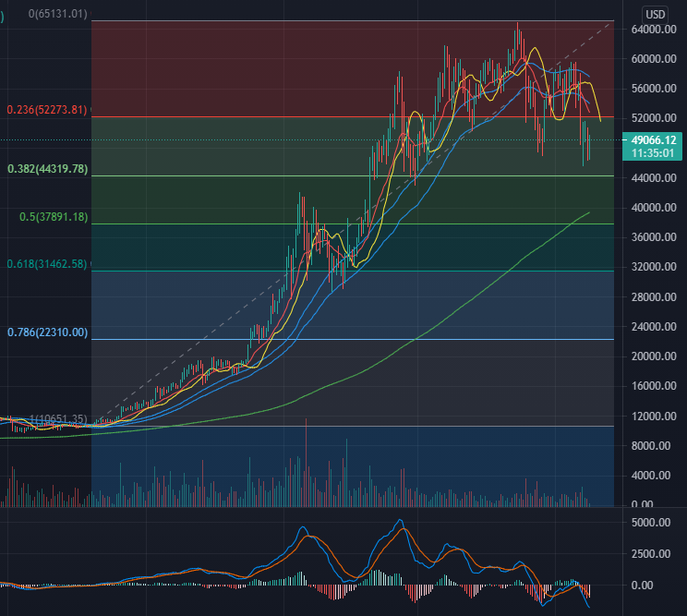The height and width of the screenshot is (616, 687).
Task: Click the 20000.00 price axis label
Action: point(653,356)
